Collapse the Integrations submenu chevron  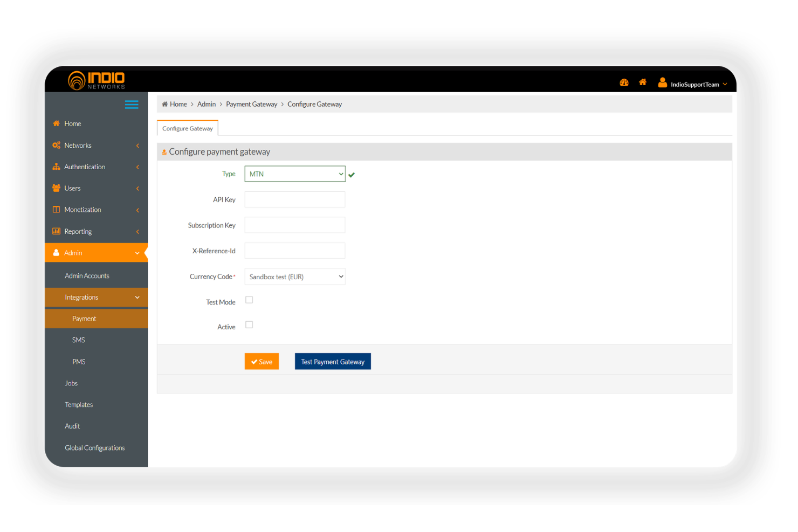coord(137,297)
